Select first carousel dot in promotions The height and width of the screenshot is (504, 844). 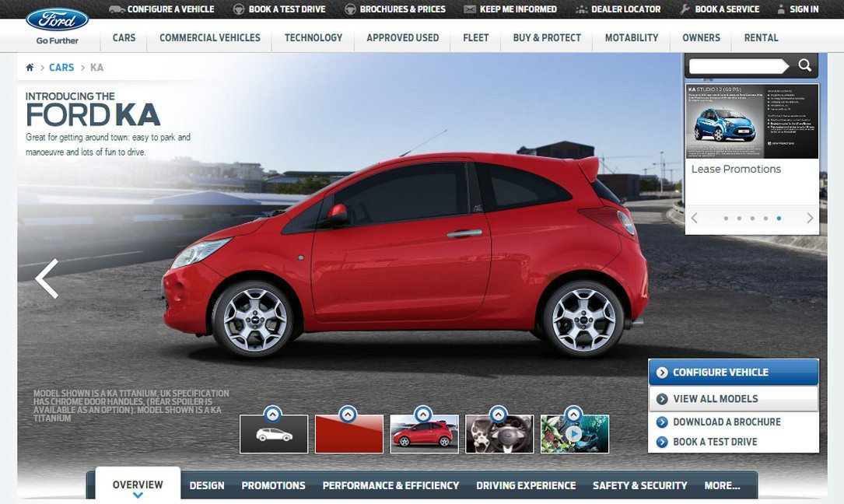(726, 218)
